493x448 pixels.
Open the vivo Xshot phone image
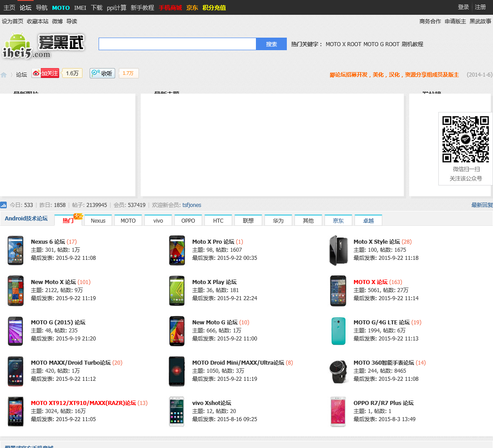177,412
